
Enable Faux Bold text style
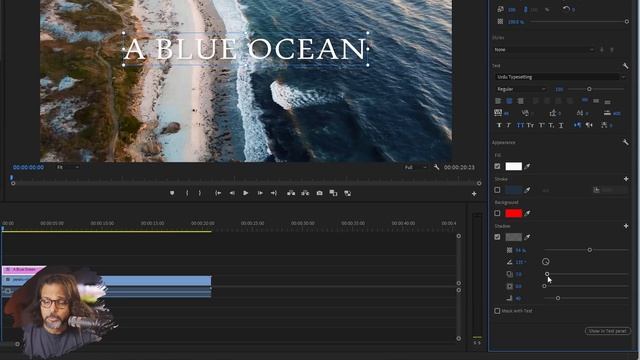[x=499, y=125]
